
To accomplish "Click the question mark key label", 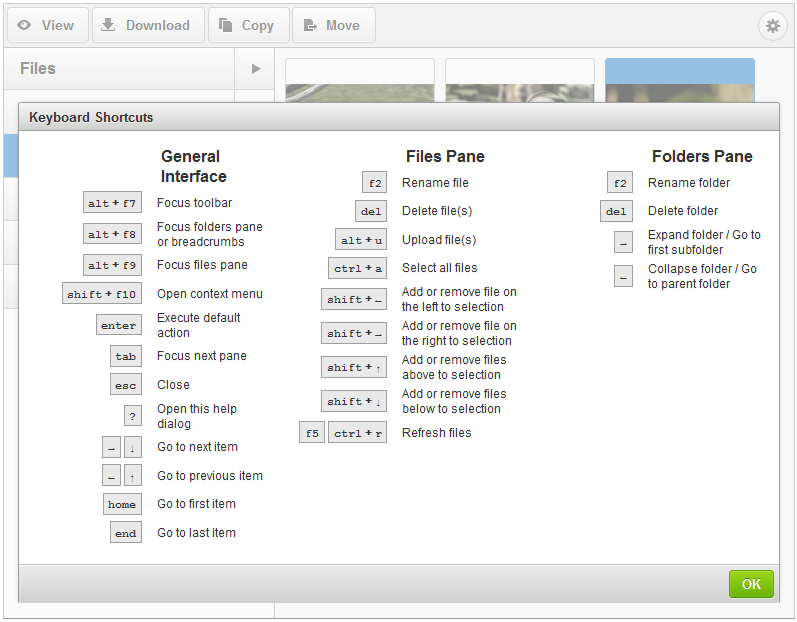I will [133, 416].
